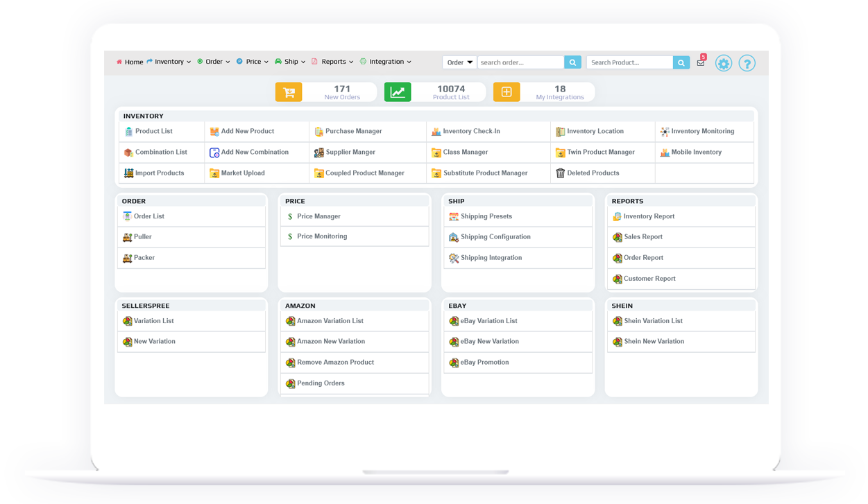Click the order search magnifier button
Image resolution: width=868 pixels, height=504 pixels.
coord(572,62)
